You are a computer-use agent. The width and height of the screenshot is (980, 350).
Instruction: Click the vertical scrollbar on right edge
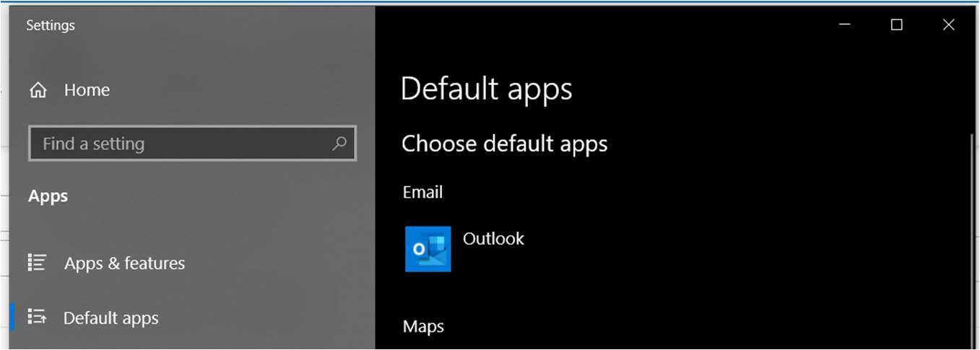pyautogui.click(x=971, y=238)
